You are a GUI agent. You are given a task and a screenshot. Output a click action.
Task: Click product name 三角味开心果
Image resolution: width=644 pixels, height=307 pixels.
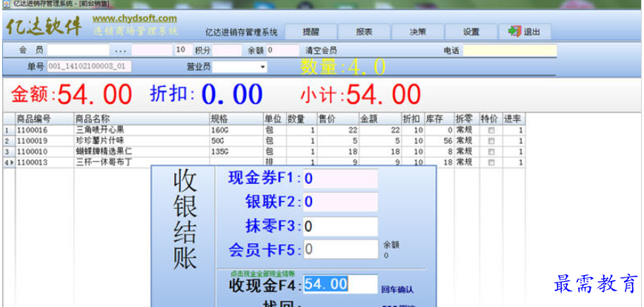click(100, 131)
